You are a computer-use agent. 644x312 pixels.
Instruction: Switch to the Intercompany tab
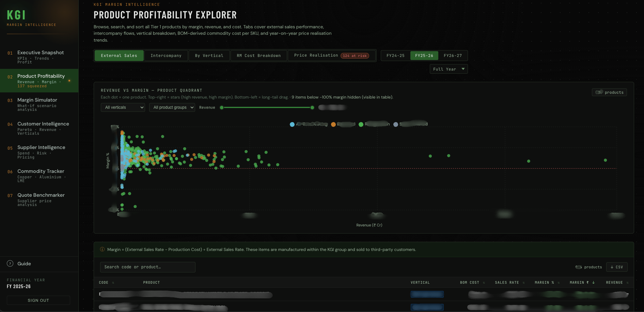(166, 56)
